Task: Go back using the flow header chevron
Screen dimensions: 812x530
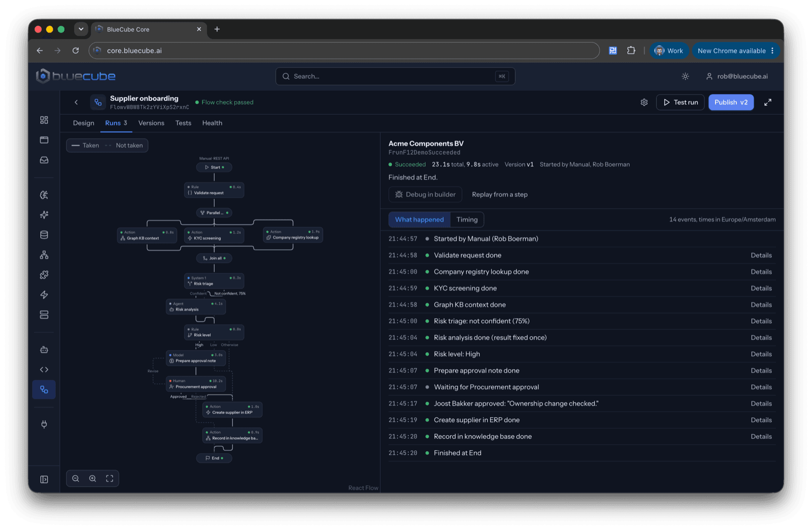Action: [76, 102]
